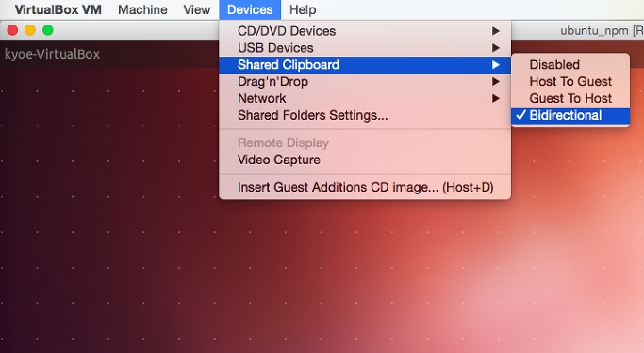Start Video Capture from Devices menu

tap(365, 160)
